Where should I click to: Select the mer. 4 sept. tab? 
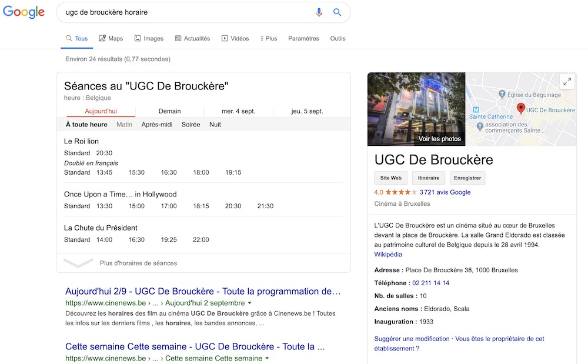[x=239, y=111]
